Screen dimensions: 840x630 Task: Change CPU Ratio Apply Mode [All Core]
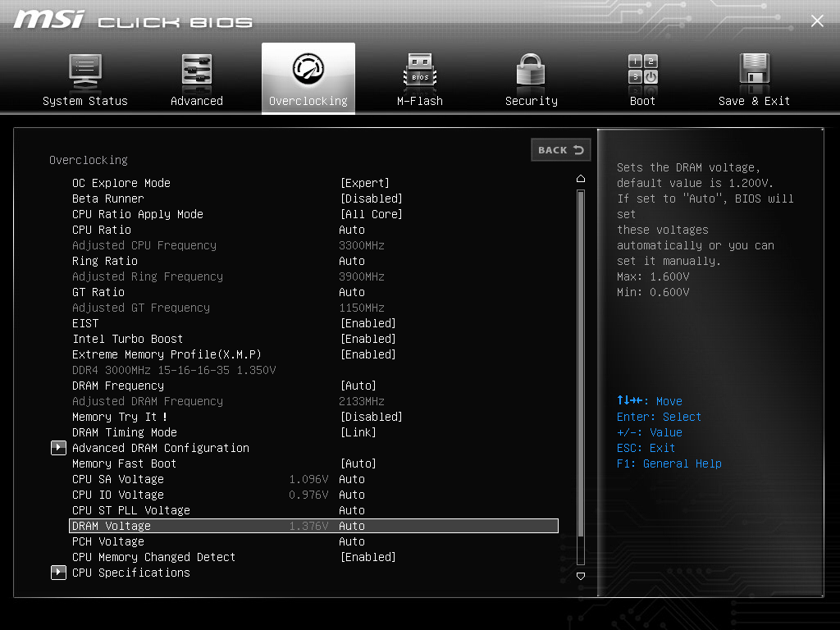pyautogui.click(x=372, y=214)
